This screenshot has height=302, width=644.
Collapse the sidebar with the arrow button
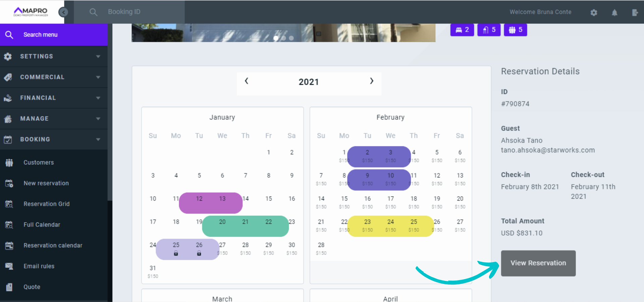(63, 12)
